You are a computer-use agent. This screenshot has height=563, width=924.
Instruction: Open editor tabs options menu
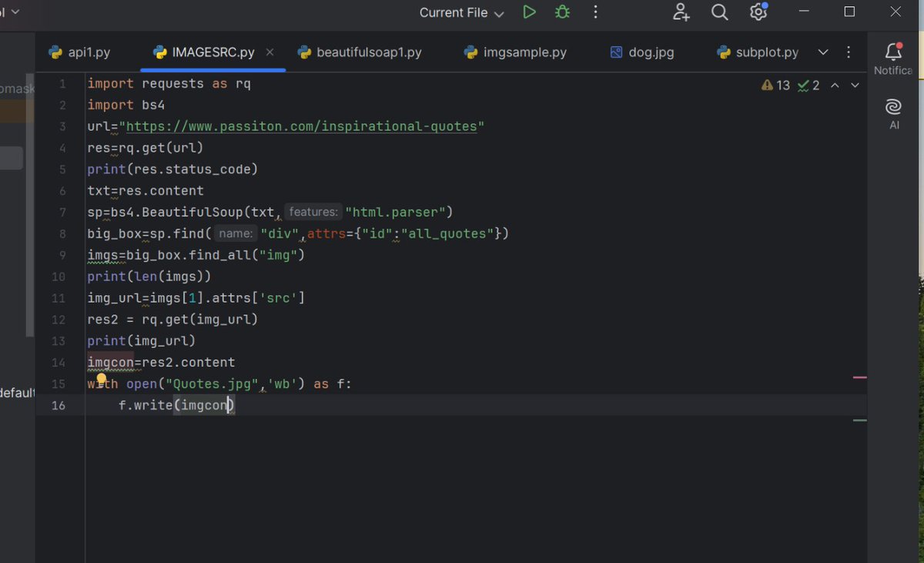849,52
